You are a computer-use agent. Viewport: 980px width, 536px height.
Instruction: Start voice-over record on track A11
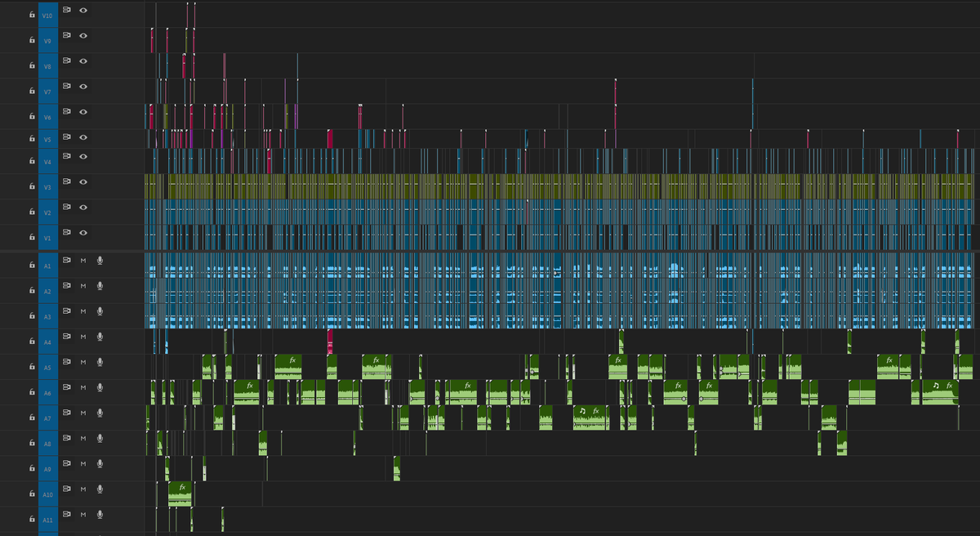(x=100, y=514)
